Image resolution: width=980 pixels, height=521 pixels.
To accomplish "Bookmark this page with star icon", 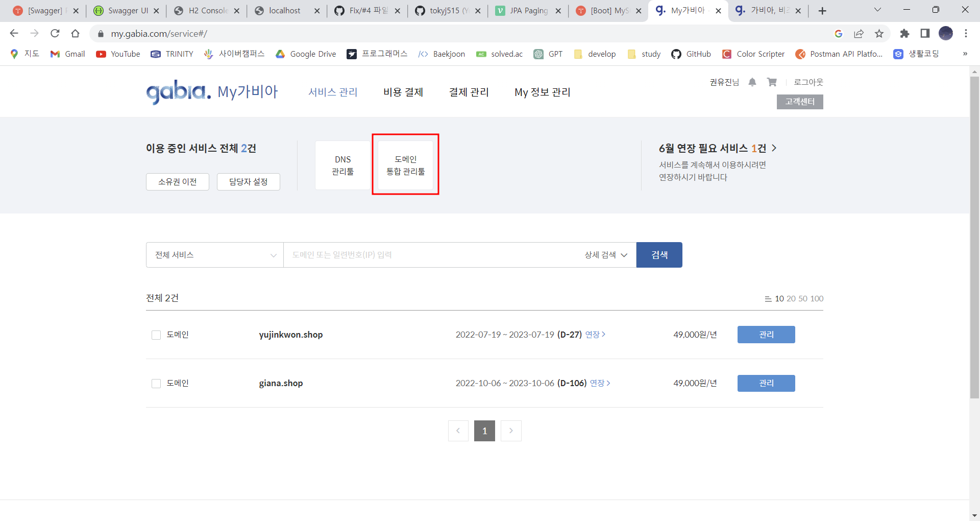I will pyautogui.click(x=879, y=34).
